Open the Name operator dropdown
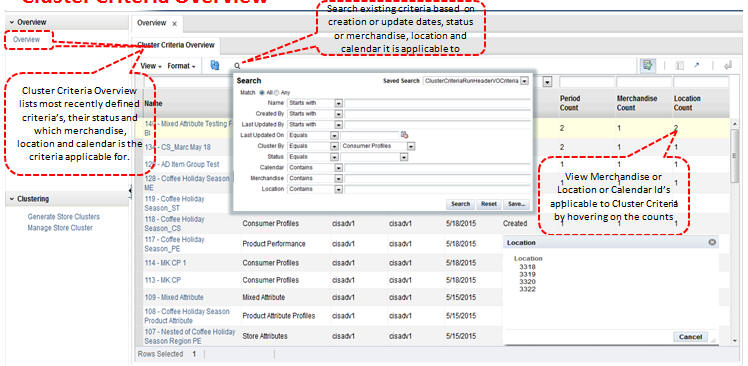Screen dimensions: 748x366 (338, 103)
